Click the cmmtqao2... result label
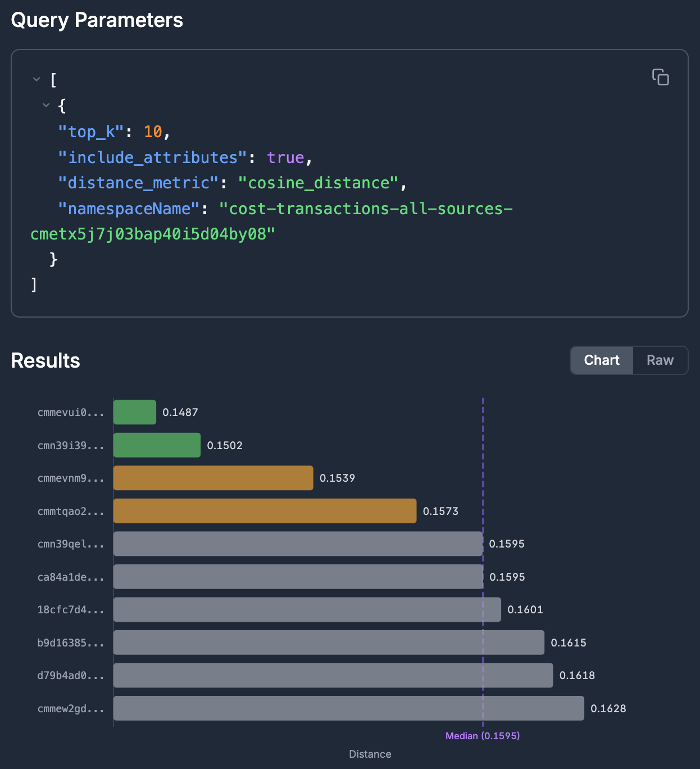This screenshot has width=700, height=769. click(71, 511)
